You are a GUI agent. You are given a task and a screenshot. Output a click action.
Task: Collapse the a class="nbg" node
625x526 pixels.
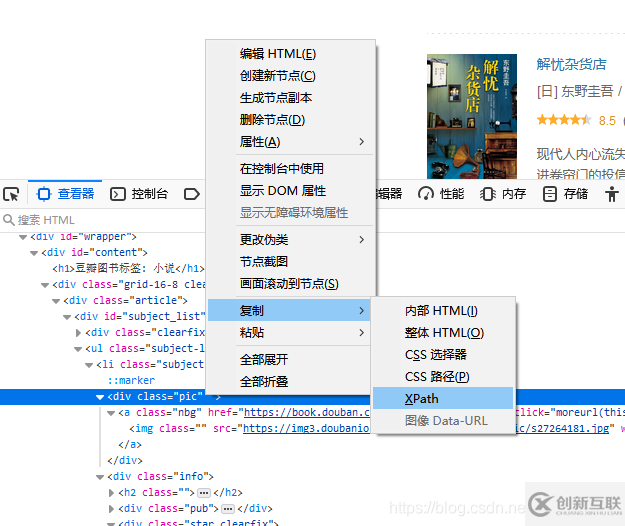(x=111, y=413)
